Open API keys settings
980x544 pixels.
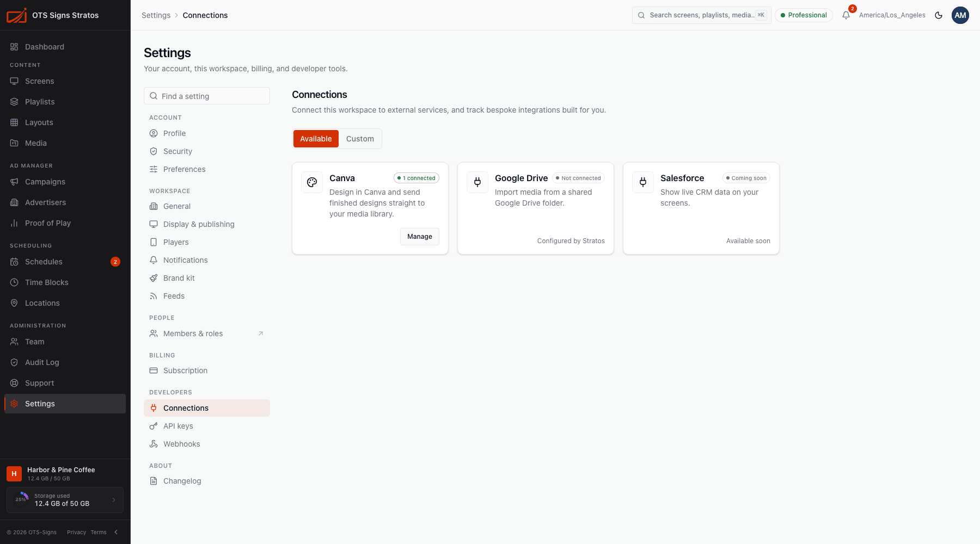[x=207, y=426]
